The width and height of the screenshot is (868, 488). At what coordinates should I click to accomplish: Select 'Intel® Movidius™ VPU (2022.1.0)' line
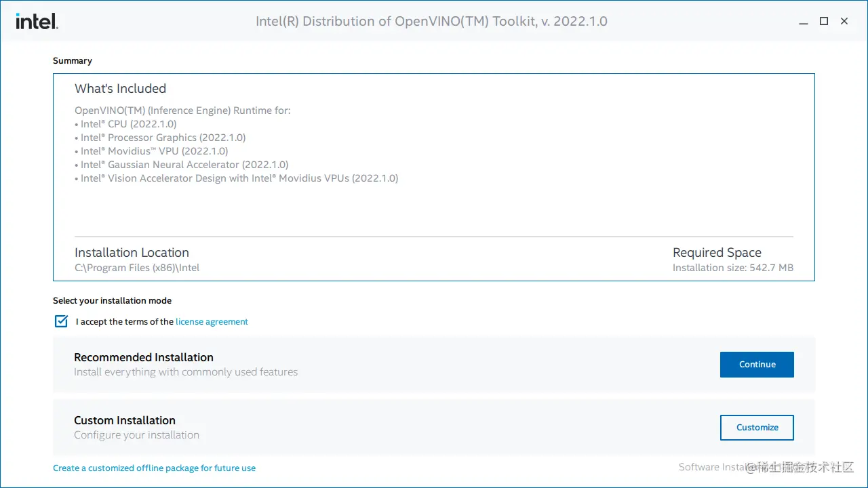[x=151, y=151]
